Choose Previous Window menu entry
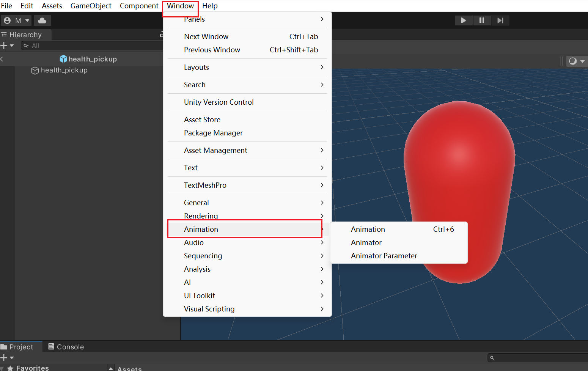The width and height of the screenshot is (588, 371). click(247, 50)
